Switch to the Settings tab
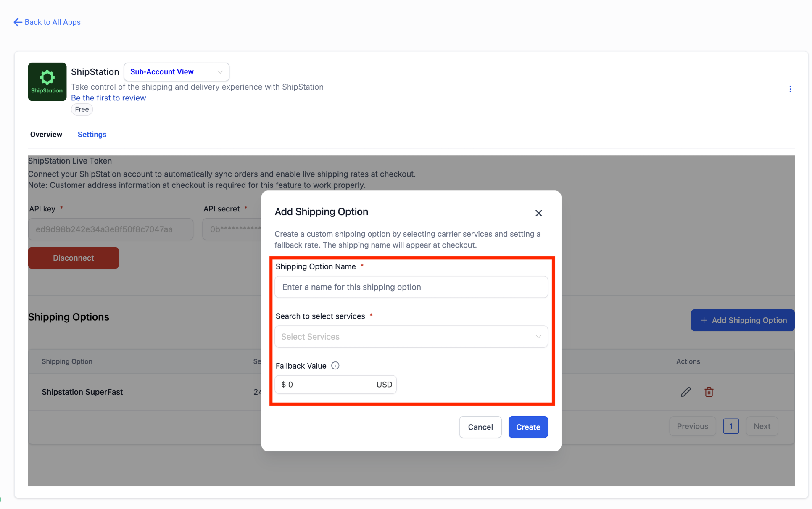This screenshot has height=509, width=812. click(x=92, y=135)
